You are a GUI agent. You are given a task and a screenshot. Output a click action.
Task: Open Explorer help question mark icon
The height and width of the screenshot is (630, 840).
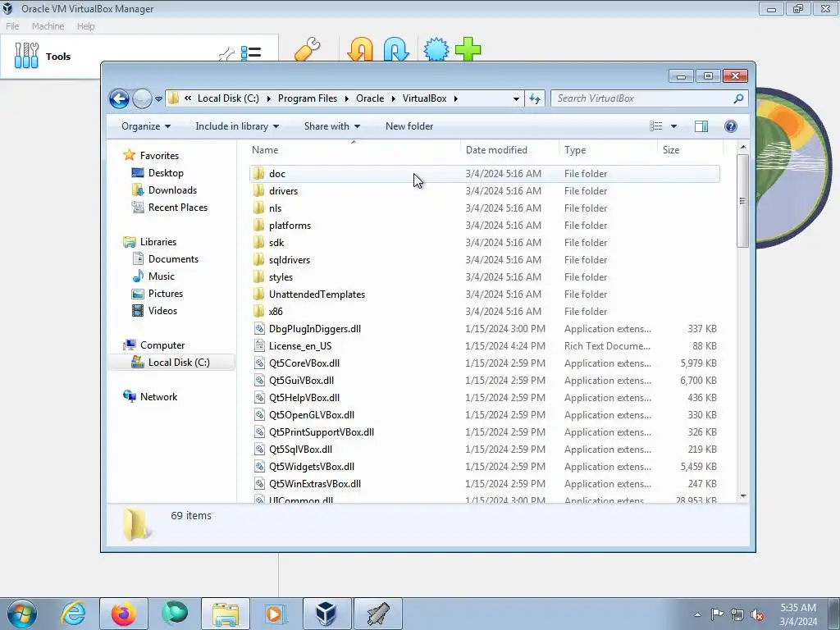(730, 126)
